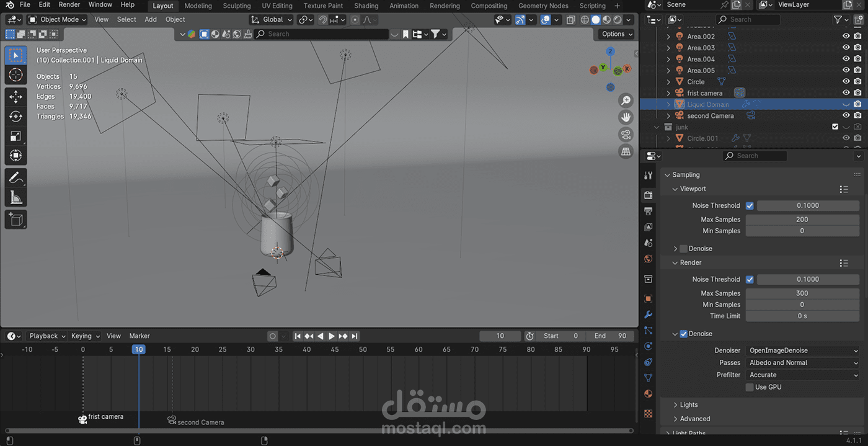Choose the Measure tool
Viewport: 868px width, 446px height.
16,197
